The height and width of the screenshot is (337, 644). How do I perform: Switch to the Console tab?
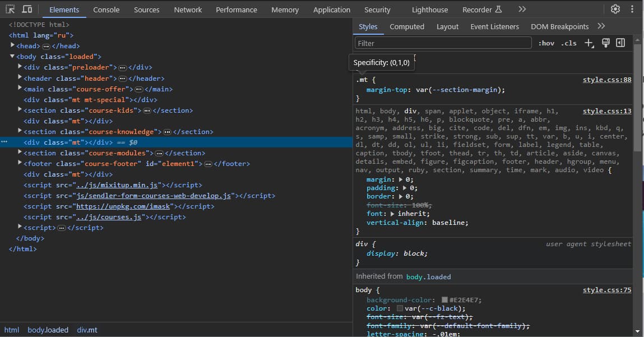pos(106,10)
